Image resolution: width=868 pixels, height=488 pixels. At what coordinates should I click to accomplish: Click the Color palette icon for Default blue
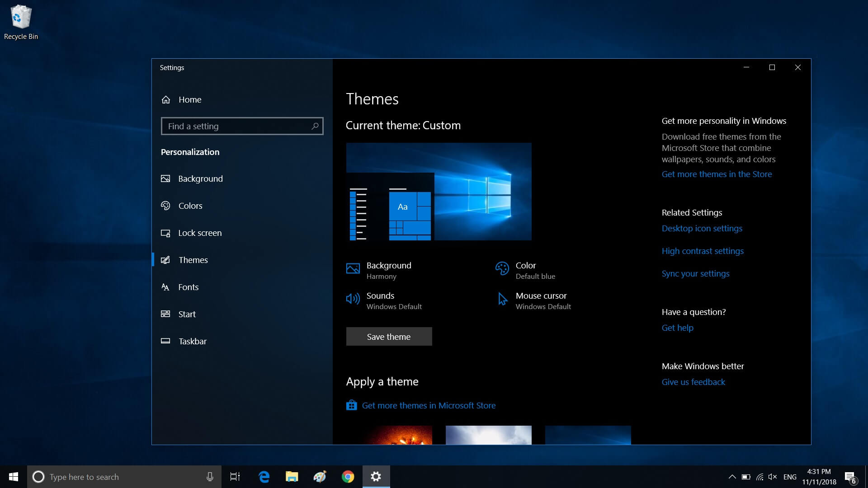502,268
